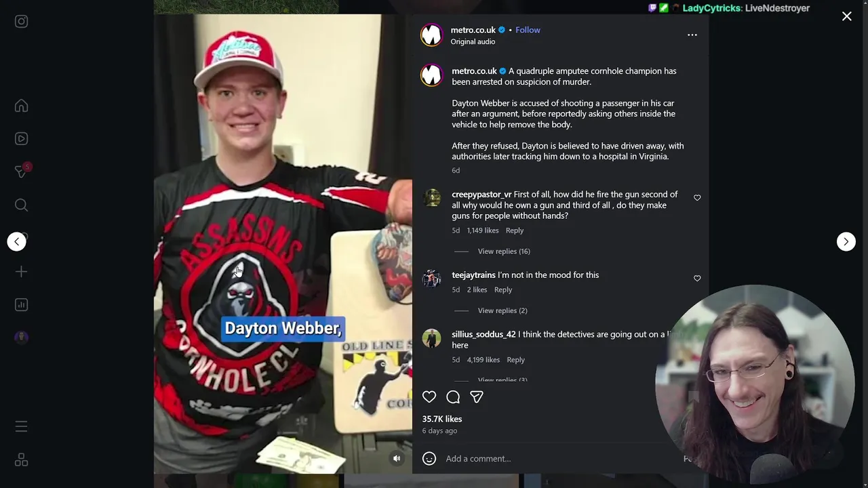Open the Meta apps grid icon
The height and width of the screenshot is (488, 868).
(21, 460)
